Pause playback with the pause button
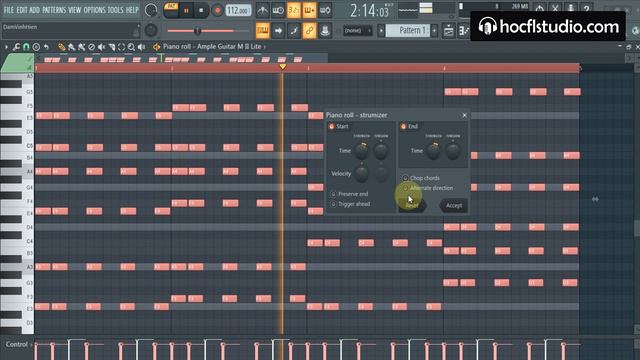The height and width of the screenshot is (360, 640). pyautogui.click(x=186, y=11)
